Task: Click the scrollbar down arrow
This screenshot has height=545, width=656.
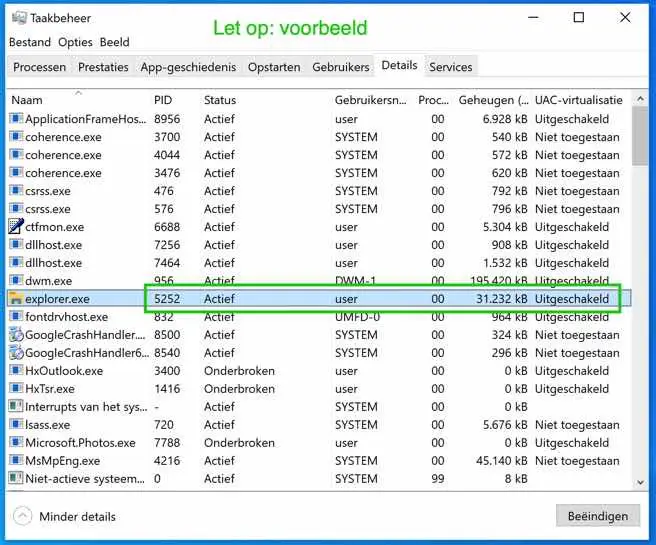Action: (640, 482)
